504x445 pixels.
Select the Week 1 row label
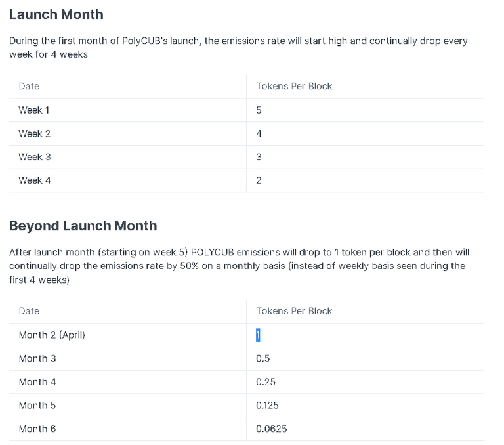pyautogui.click(x=34, y=110)
